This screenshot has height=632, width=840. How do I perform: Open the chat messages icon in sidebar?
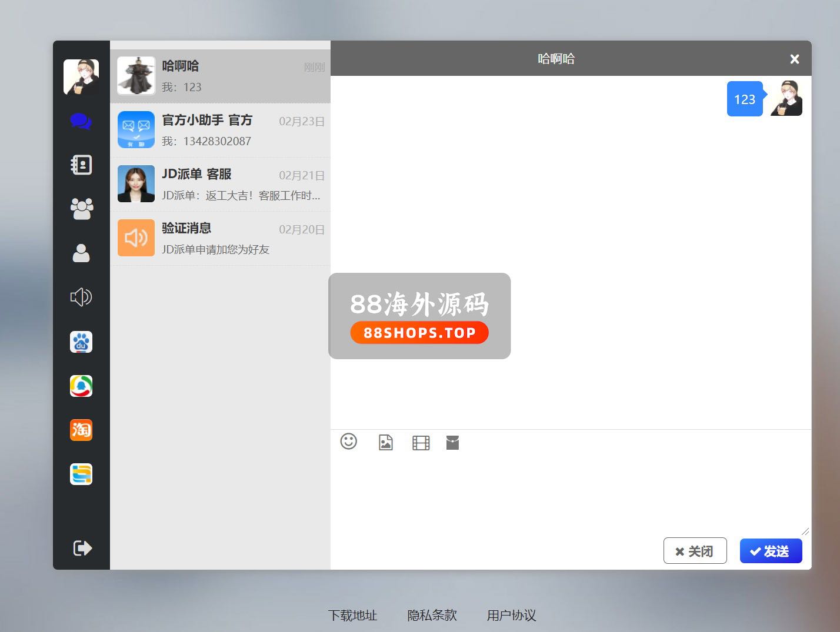tap(81, 121)
